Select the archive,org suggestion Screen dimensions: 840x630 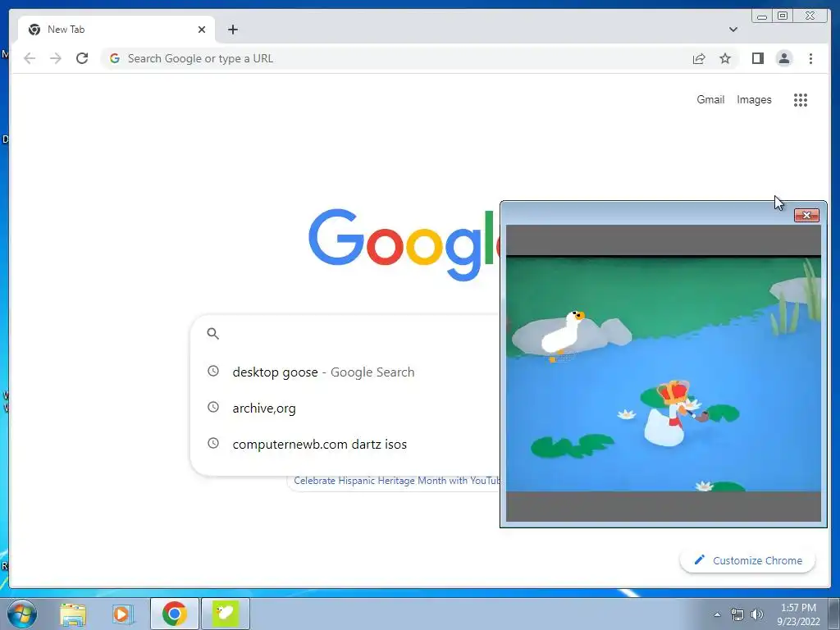coord(345,409)
